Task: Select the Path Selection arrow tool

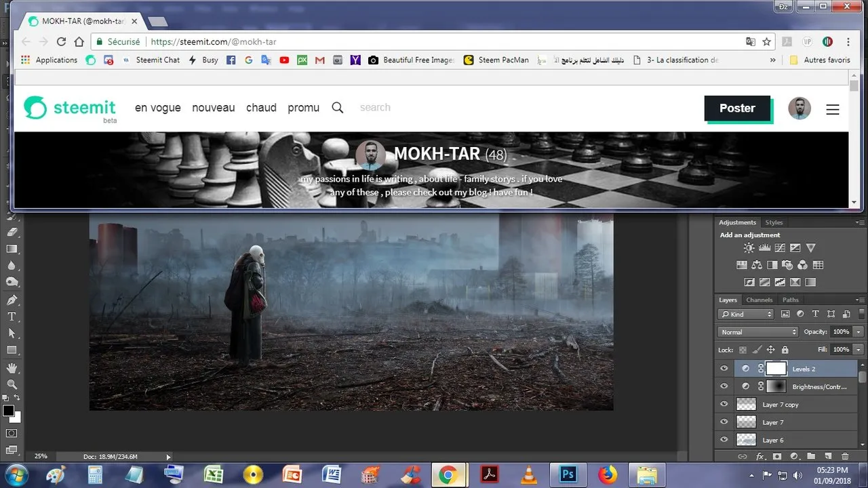Action: point(12,333)
